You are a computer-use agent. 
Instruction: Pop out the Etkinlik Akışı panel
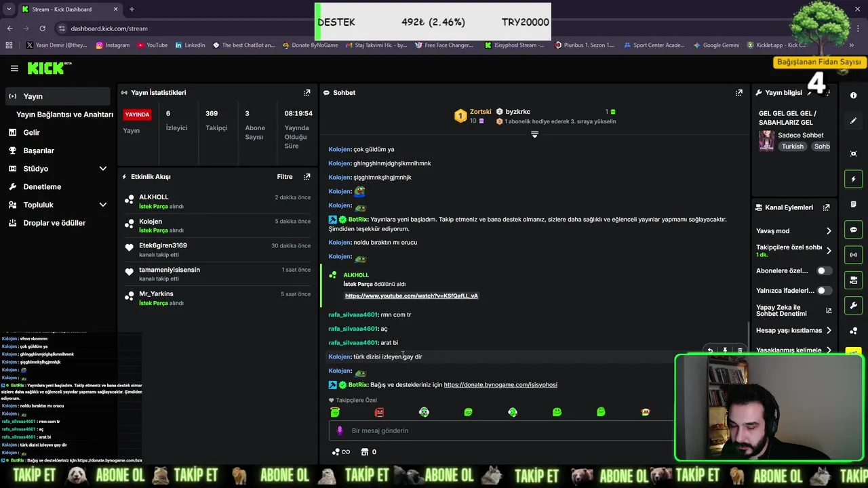click(x=307, y=177)
